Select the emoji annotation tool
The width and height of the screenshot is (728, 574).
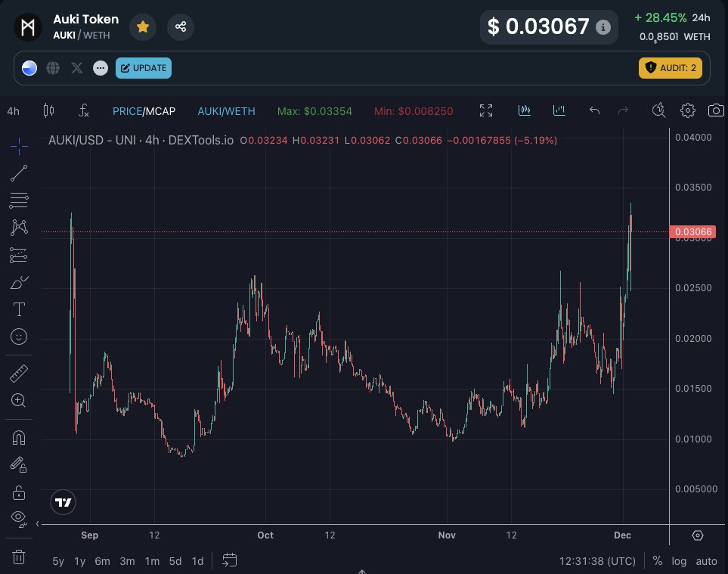click(x=18, y=337)
